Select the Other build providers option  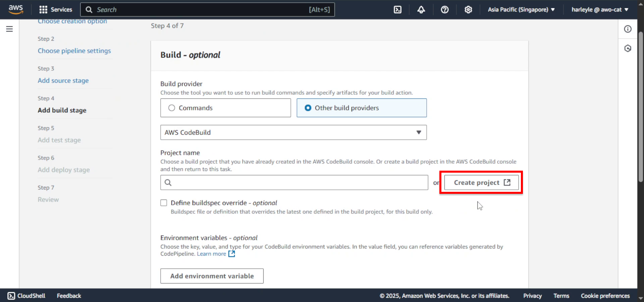pyautogui.click(x=362, y=108)
